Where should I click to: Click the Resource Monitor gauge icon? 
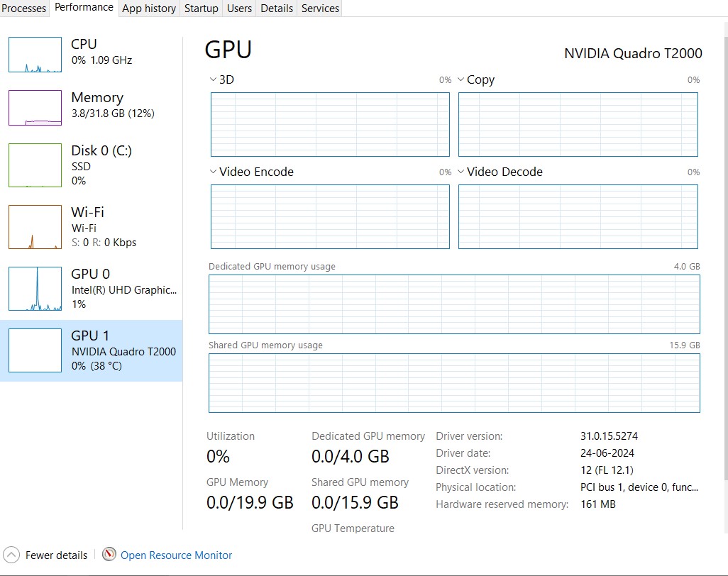click(x=109, y=555)
